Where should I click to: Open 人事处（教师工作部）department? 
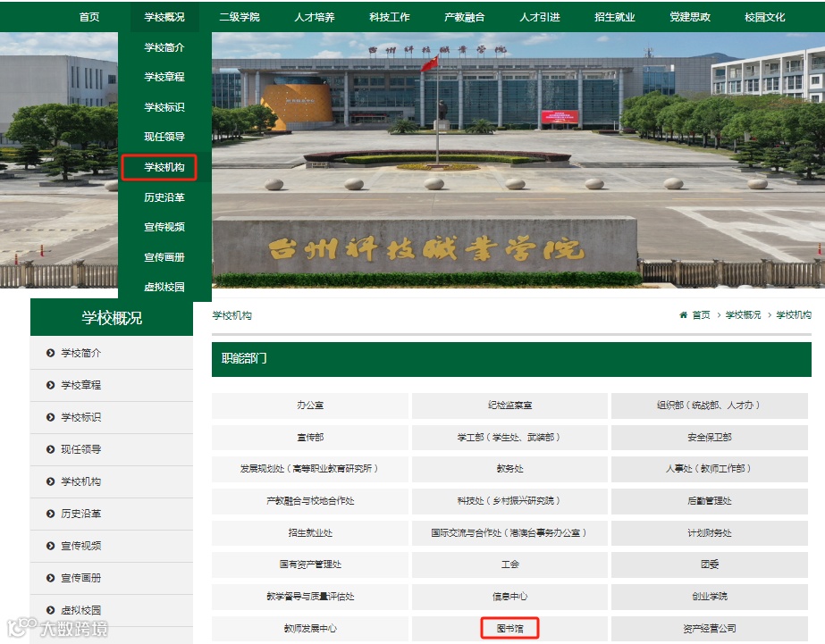point(709,469)
